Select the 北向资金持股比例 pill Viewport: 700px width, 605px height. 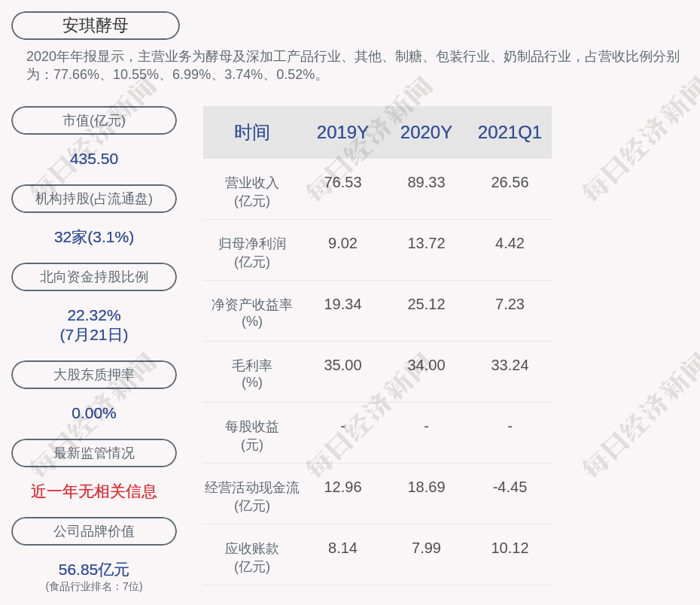click(x=94, y=277)
